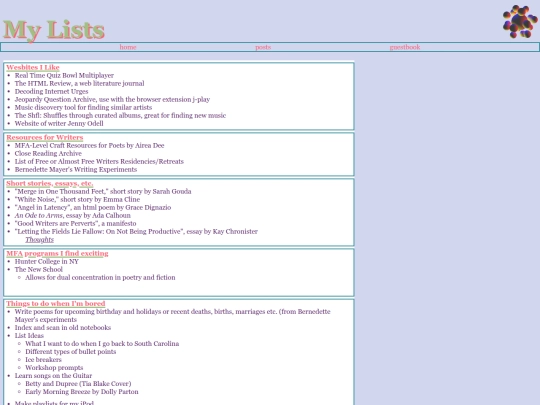This screenshot has width=540, height=405.
Task: Click the colorful blob logo image
Action: [520, 21]
